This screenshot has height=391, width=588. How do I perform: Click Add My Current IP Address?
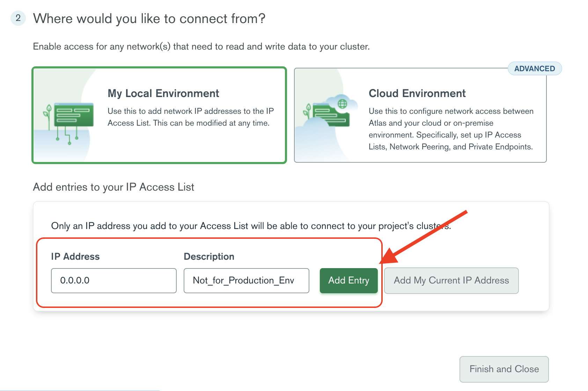click(451, 281)
